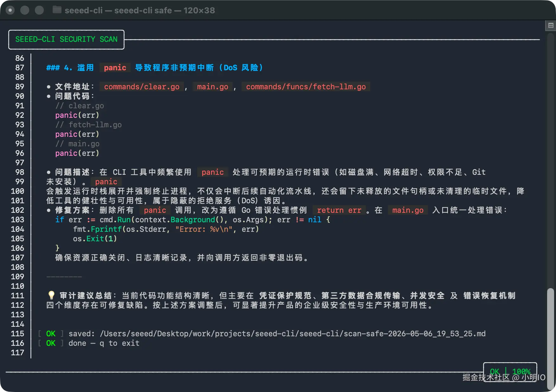Click the 'OK | 100%' progress status box
Screen dimensions: 556x392
510,372
